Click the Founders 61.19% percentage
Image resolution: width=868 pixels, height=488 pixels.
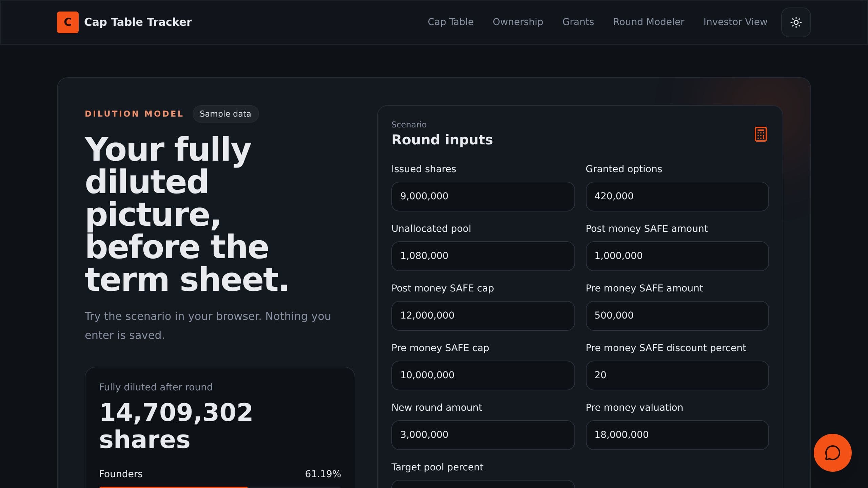(x=323, y=474)
